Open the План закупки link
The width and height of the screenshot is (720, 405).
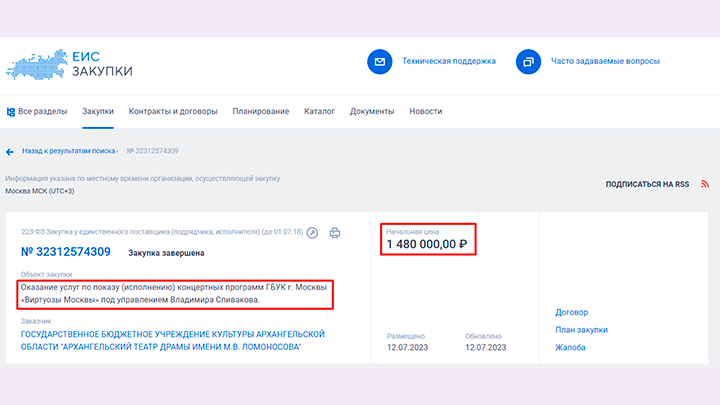[x=581, y=330]
